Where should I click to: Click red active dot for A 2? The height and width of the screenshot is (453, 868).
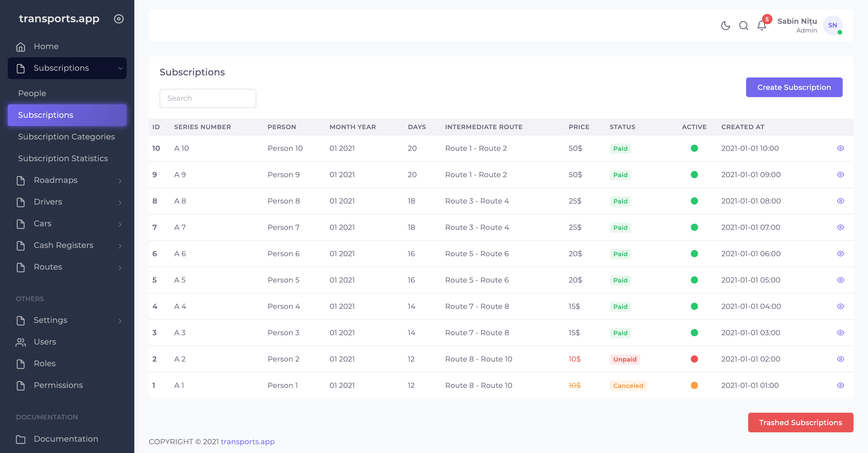pos(694,359)
